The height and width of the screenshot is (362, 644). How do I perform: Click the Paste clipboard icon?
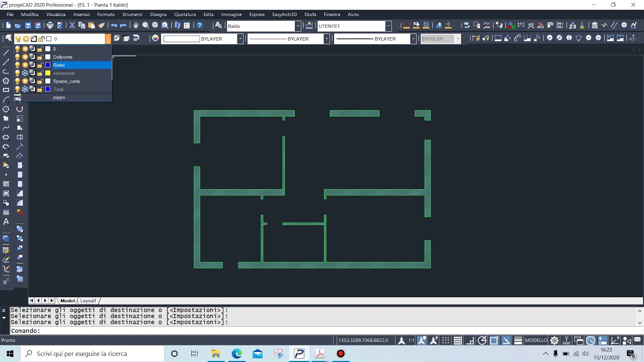(x=92, y=26)
